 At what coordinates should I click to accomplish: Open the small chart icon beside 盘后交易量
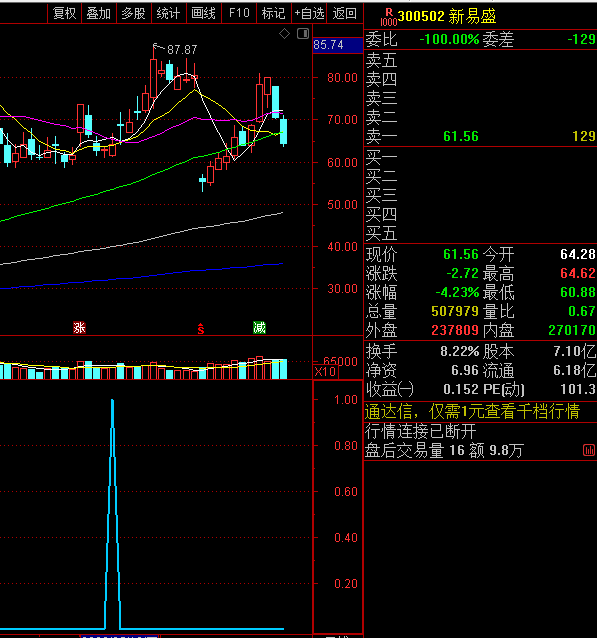589,450
